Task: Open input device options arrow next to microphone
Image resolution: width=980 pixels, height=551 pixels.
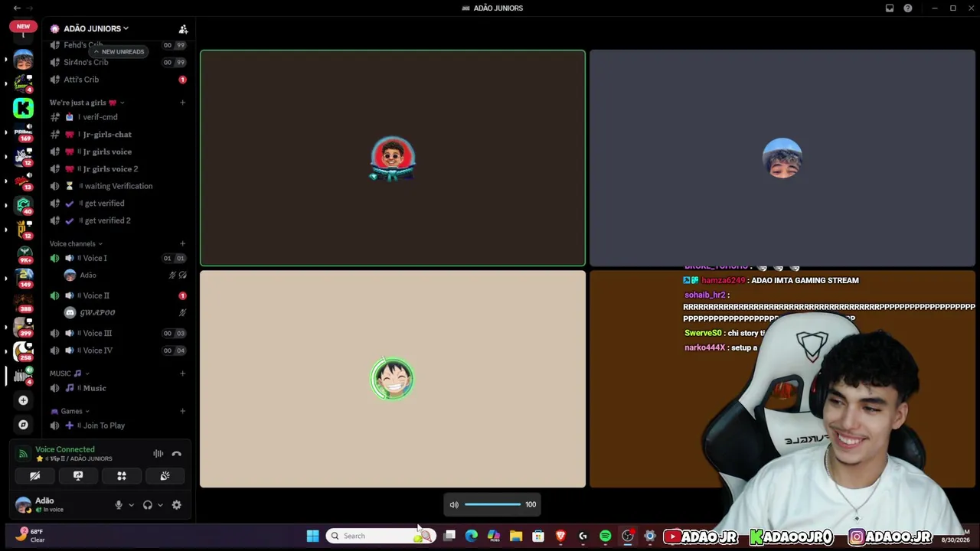Action: point(131,505)
